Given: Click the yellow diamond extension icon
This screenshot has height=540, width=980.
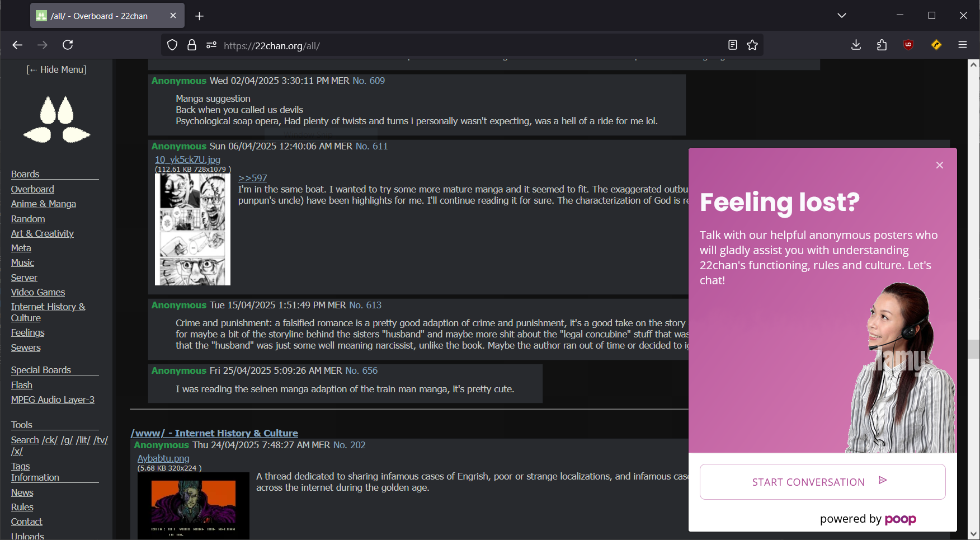Looking at the screenshot, I should (x=936, y=45).
